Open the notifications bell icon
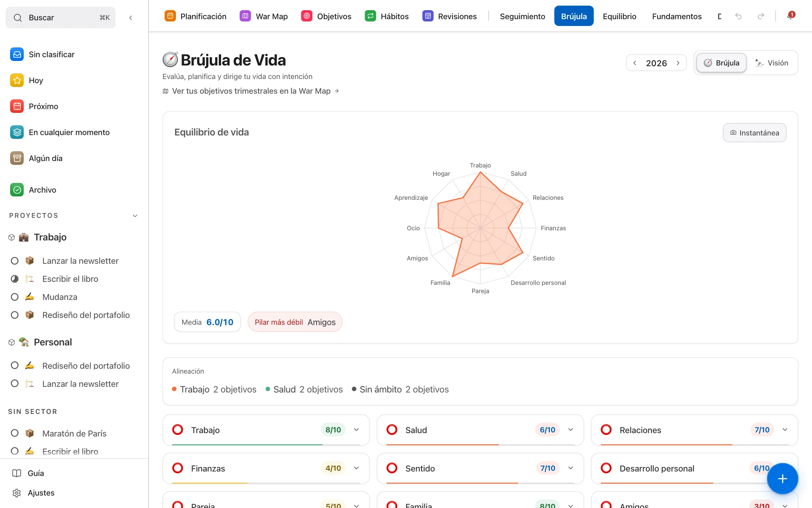The width and height of the screenshot is (812, 508). point(791,16)
